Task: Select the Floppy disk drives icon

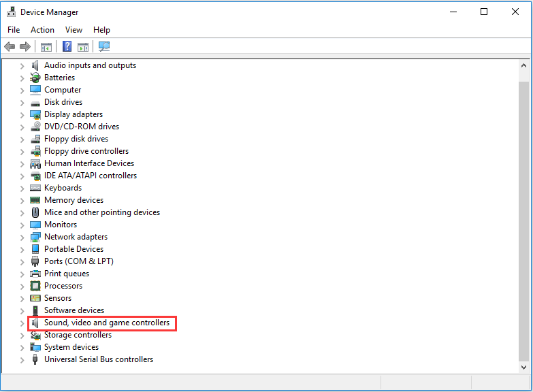Action: pyautogui.click(x=35, y=139)
